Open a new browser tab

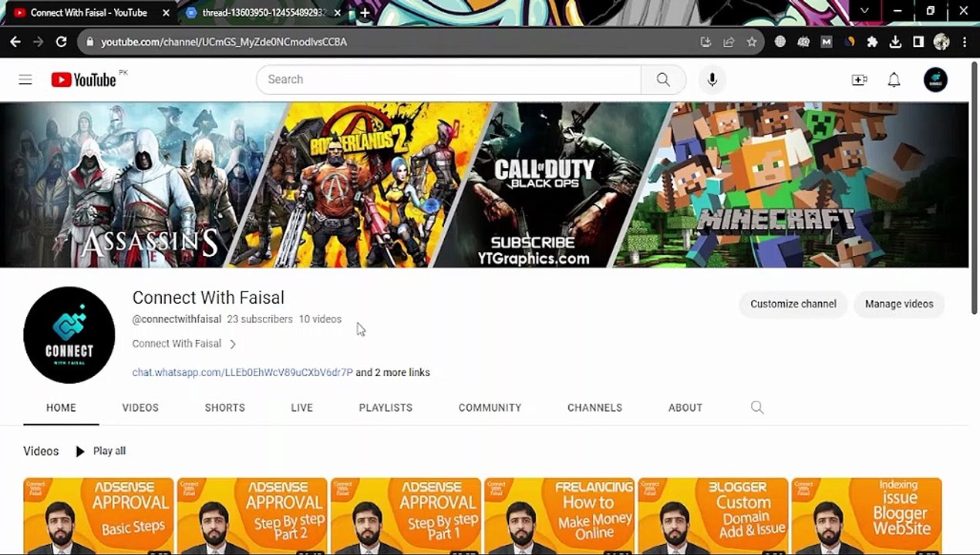click(x=365, y=12)
